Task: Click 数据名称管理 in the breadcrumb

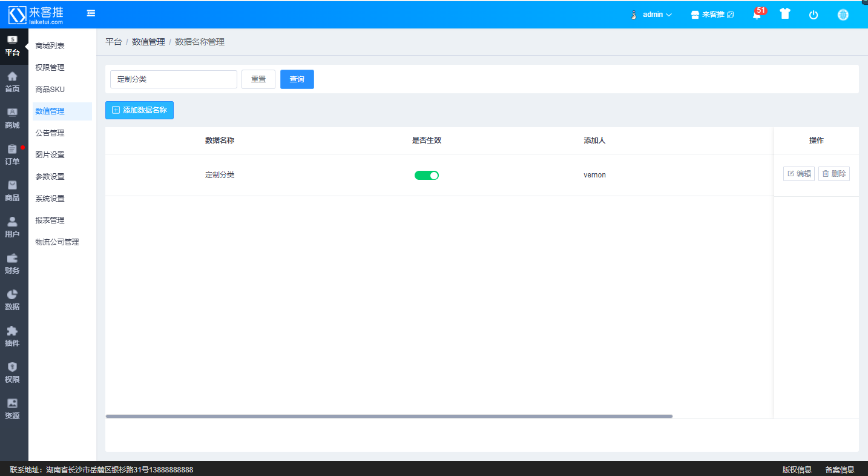Action: pos(200,42)
